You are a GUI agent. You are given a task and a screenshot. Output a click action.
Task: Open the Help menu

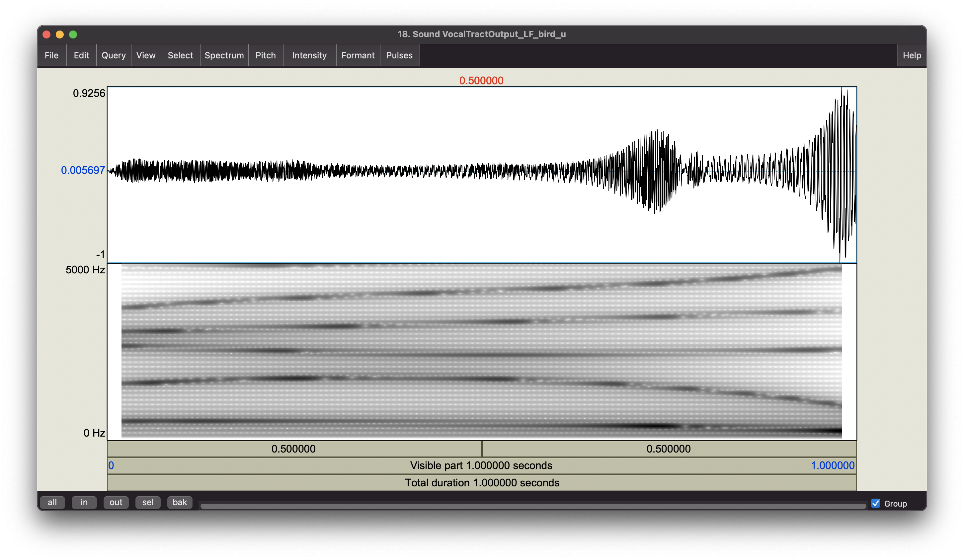coord(911,55)
